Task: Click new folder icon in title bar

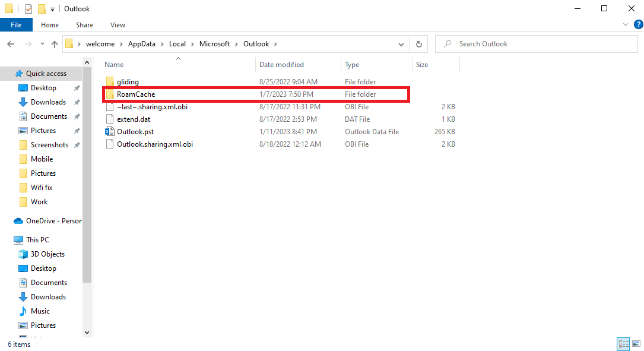Action: click(42, 9)
